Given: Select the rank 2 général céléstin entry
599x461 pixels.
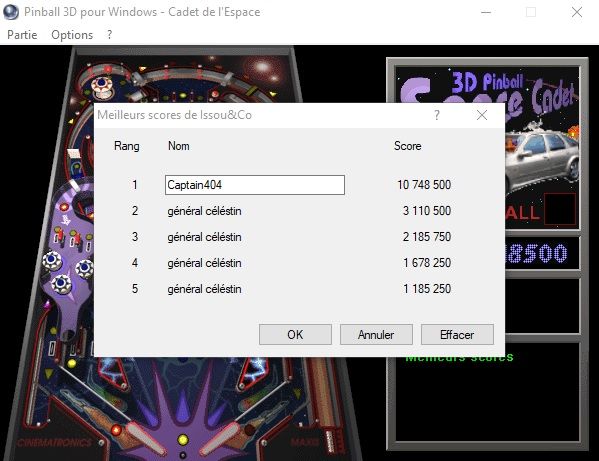Looking at the screenshot, I should [204, 211].
